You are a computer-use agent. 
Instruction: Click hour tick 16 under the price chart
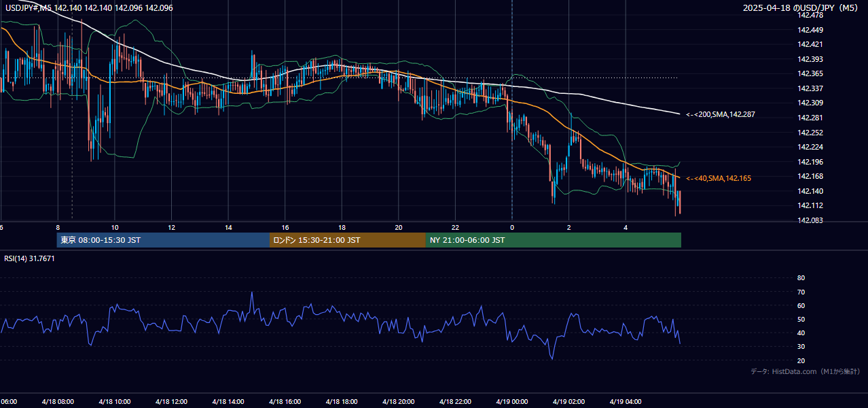coord(285,227)
